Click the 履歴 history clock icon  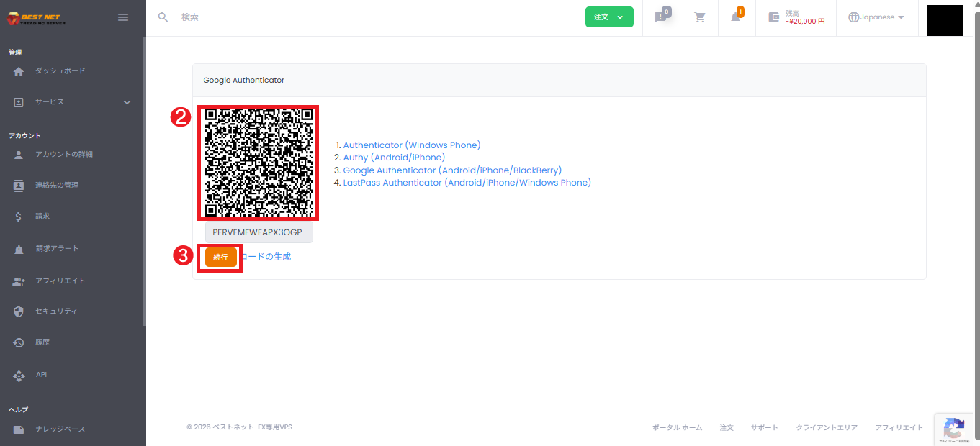(18, 342)
